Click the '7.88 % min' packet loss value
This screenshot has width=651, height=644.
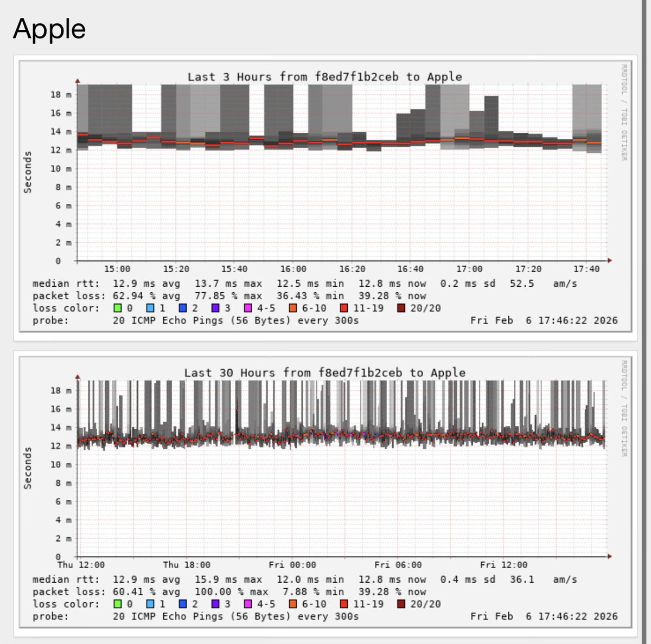click(x=313, y=592)
